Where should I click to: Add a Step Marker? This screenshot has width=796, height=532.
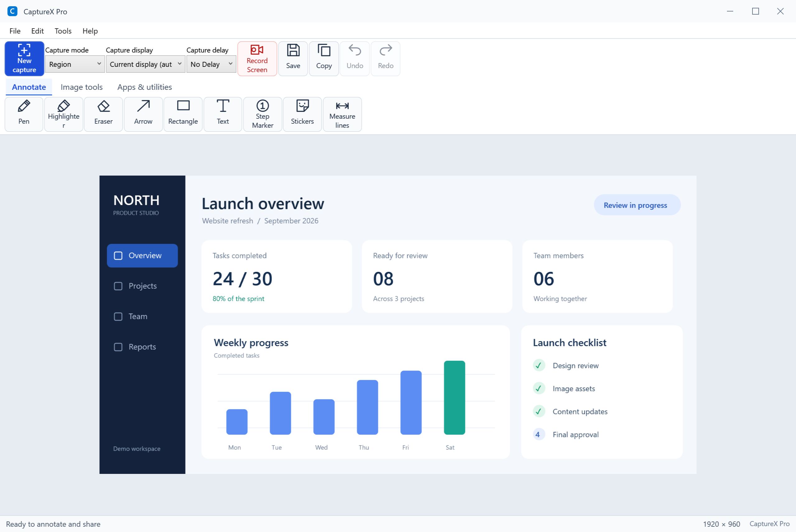click(262, 114)
